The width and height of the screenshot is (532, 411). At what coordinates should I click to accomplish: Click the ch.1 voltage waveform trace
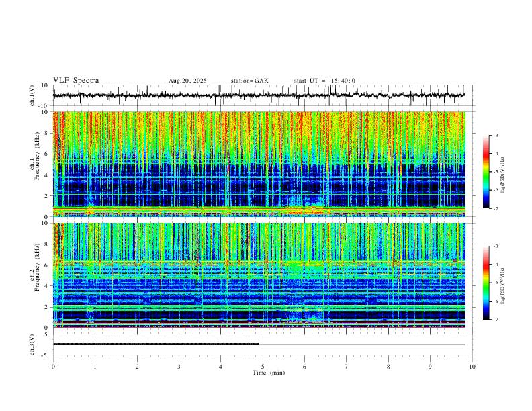pyautogui.click(x=259, y=95)
